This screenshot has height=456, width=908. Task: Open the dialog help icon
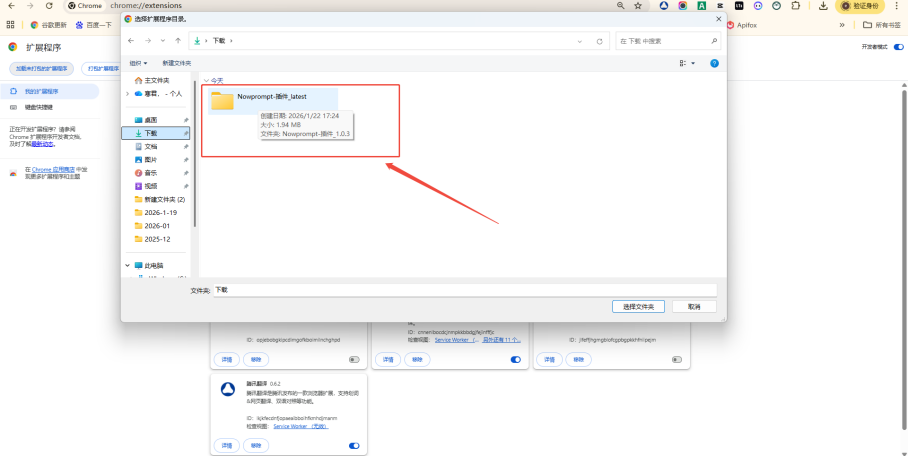coord(714,63)
